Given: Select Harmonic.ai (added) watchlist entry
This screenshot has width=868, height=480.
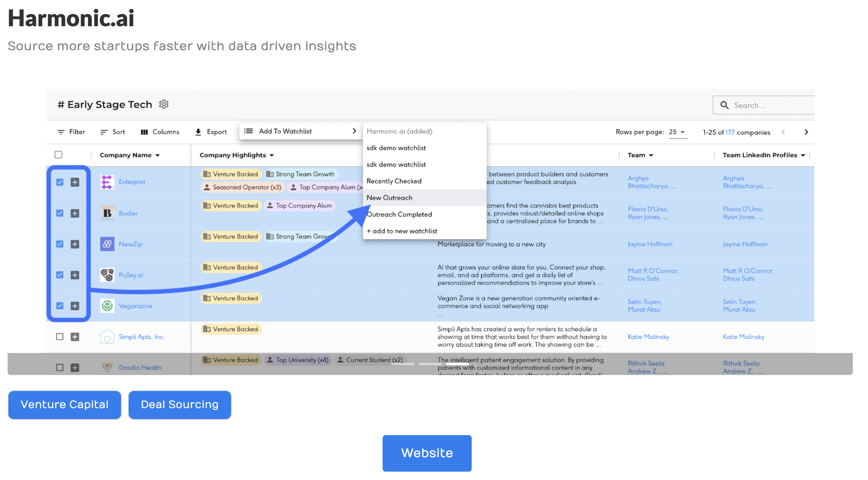Looking at the screenshot, I should [x=425, y=131].
